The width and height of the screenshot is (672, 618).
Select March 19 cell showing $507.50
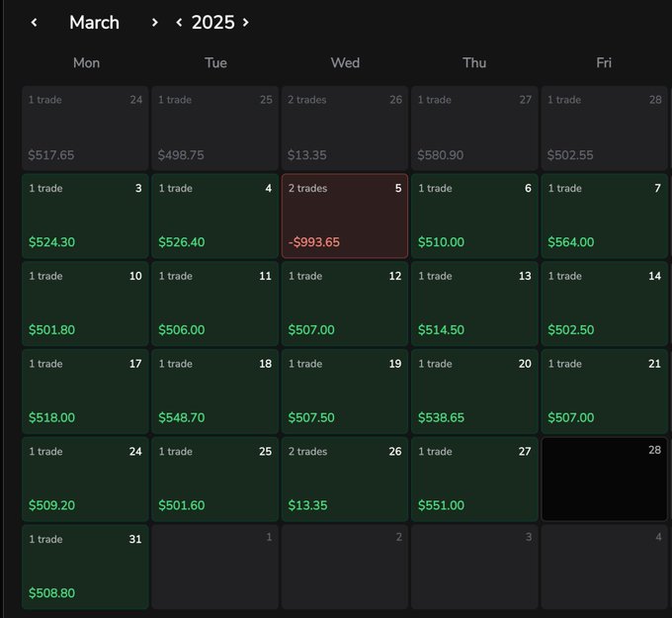coord(345,392)
